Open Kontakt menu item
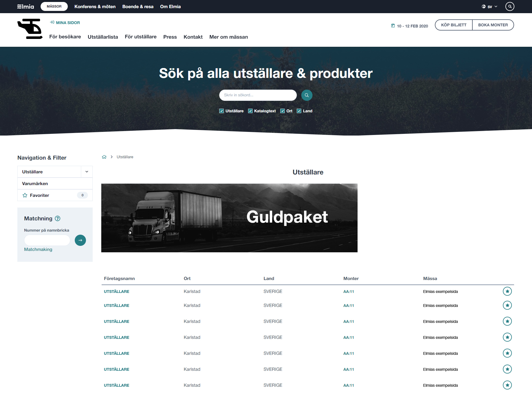532x401 pixels. (x=193, y=37)
